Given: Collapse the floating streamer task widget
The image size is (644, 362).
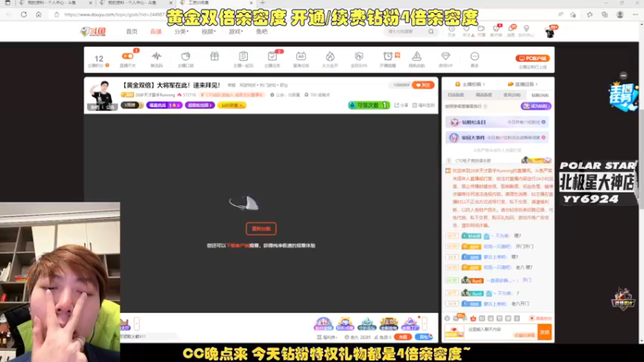Looking at the screenshot, I should [623, 76].
